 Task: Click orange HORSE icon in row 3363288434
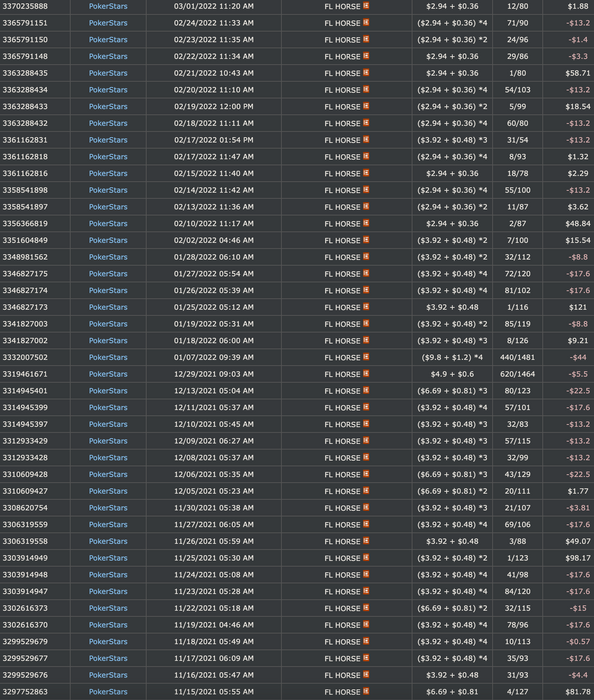[366, 89]
